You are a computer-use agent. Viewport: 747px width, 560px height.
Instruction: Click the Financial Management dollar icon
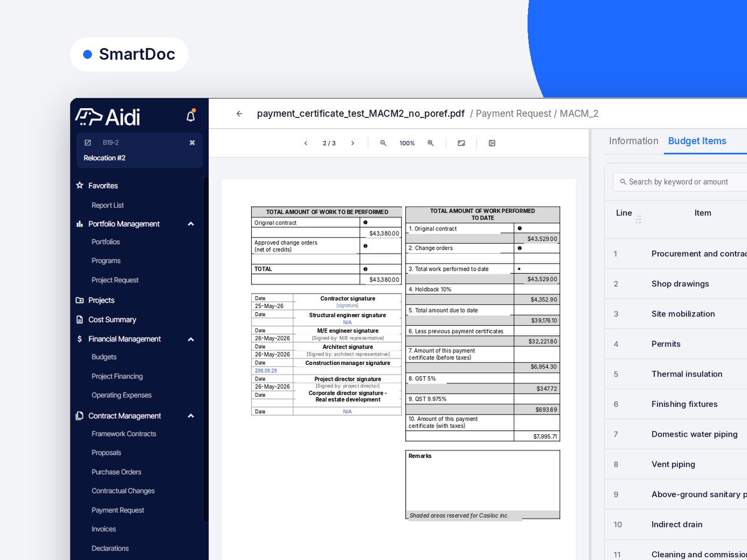[x=80, y=339]
